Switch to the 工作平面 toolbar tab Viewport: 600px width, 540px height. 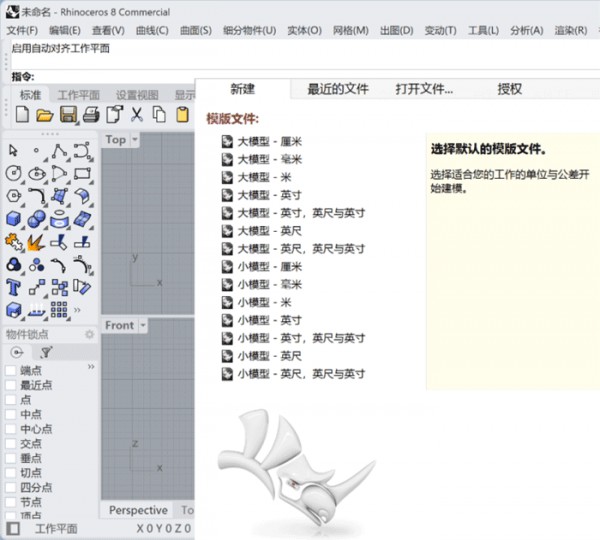(78, 95)
